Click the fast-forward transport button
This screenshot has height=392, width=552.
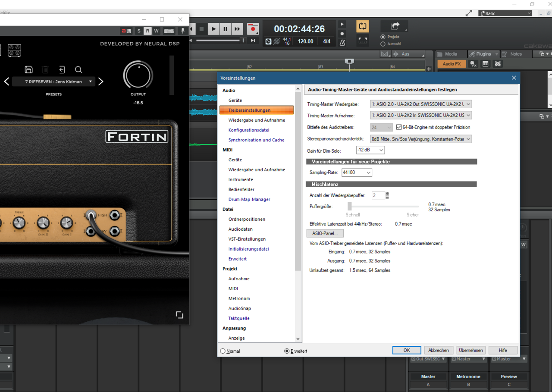pyautogui.click(x=237, y=29)
